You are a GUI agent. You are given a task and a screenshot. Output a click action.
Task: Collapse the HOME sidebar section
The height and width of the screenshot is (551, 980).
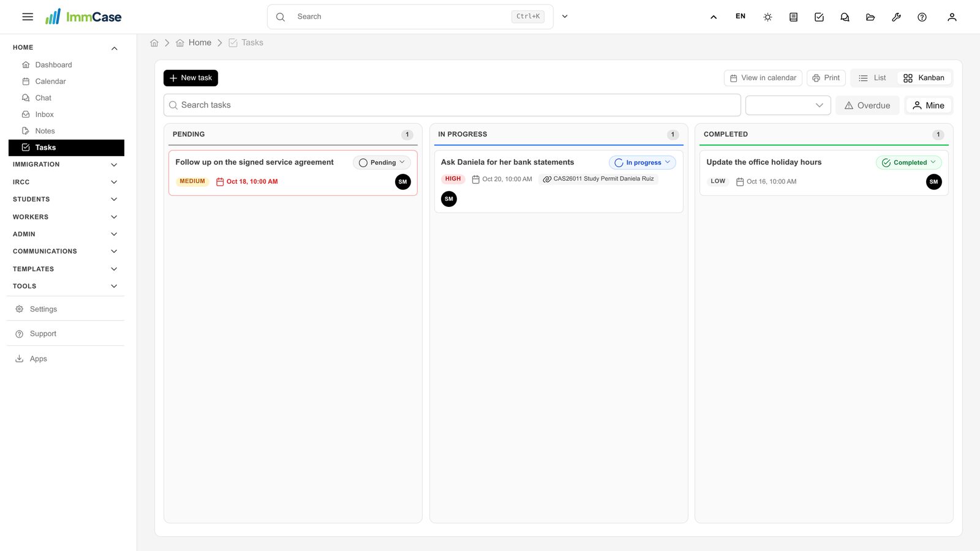[x=66, y=48]
